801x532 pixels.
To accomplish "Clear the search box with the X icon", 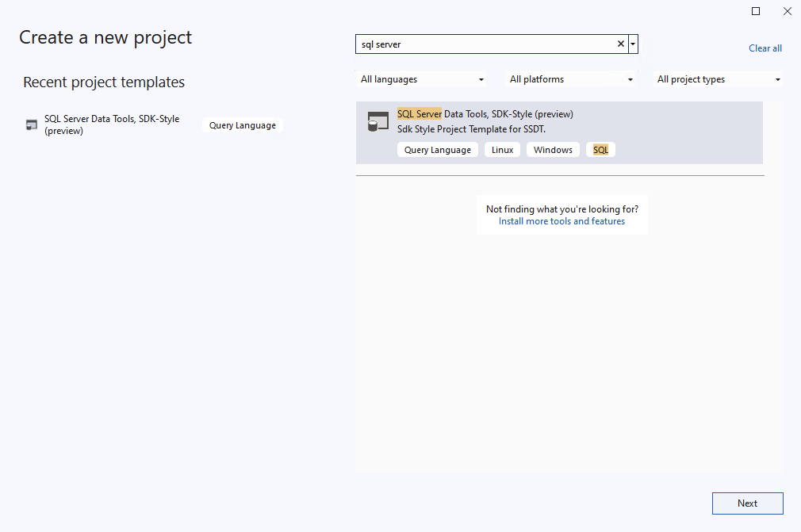I will [620, 44].
